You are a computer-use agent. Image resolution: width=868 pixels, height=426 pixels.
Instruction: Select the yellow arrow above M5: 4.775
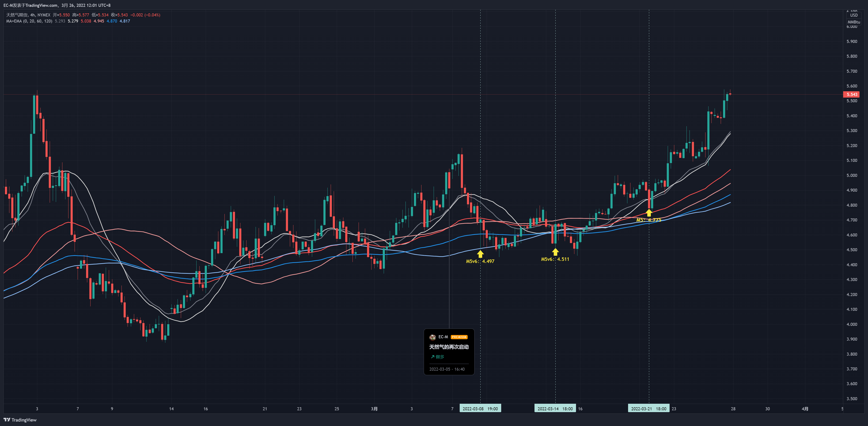click(649, 213)
